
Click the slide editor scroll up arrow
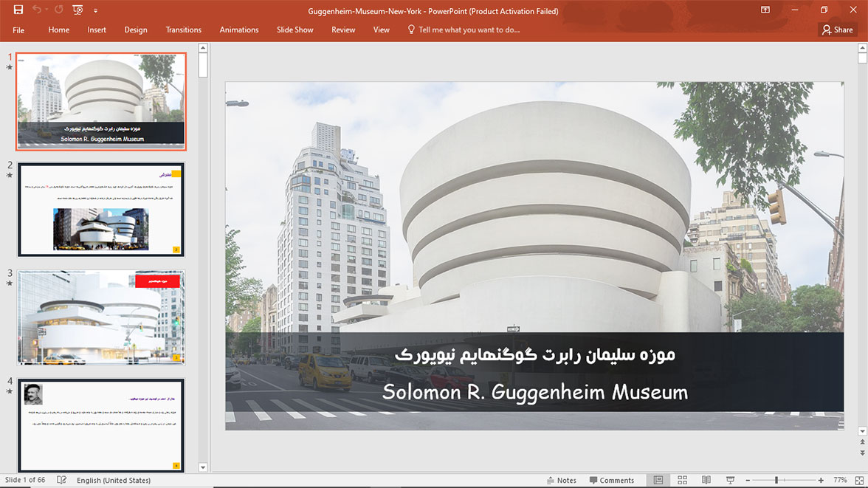click(862, 48)
